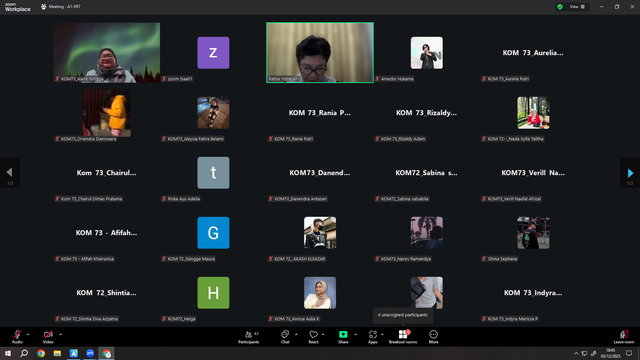Click Nares Ramandya's profile picture
Viewport: 640px width, 360px height.
(427, 233)
